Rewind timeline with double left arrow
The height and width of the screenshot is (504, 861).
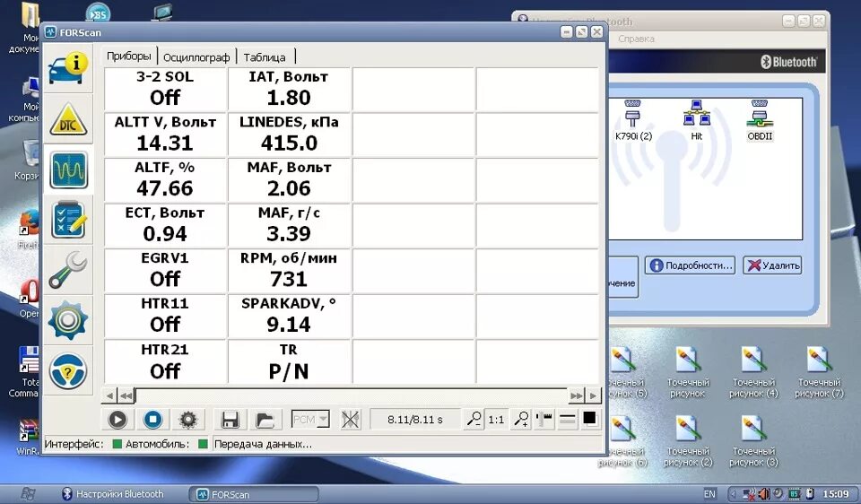(x=126, y=395)
